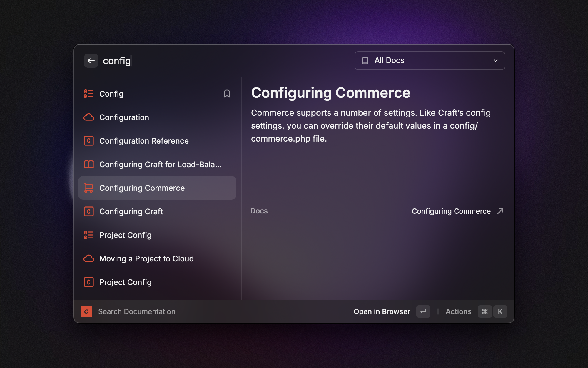Open the Actions menu
Screen dimensions: 588x368
pos(458,311)
